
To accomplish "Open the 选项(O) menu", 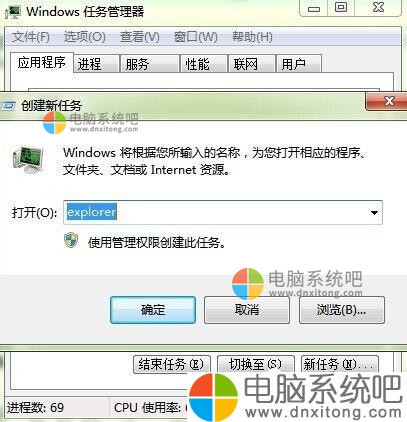I will click(85, 37).
